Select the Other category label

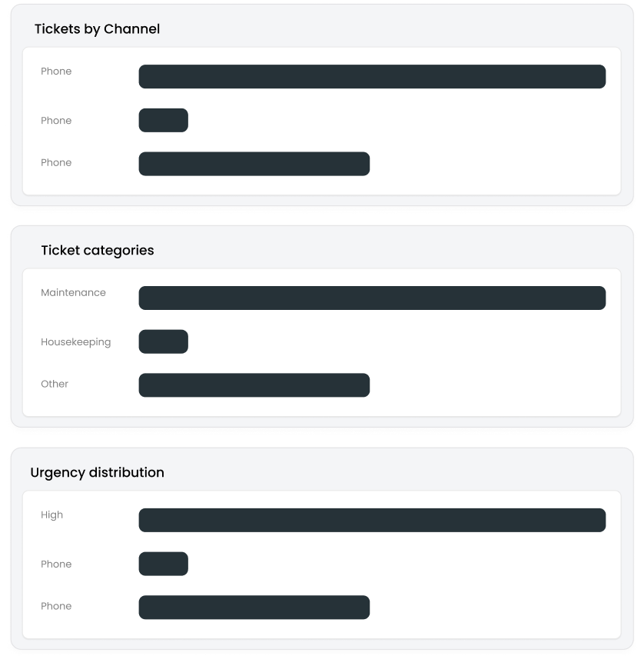click(55, 385)
